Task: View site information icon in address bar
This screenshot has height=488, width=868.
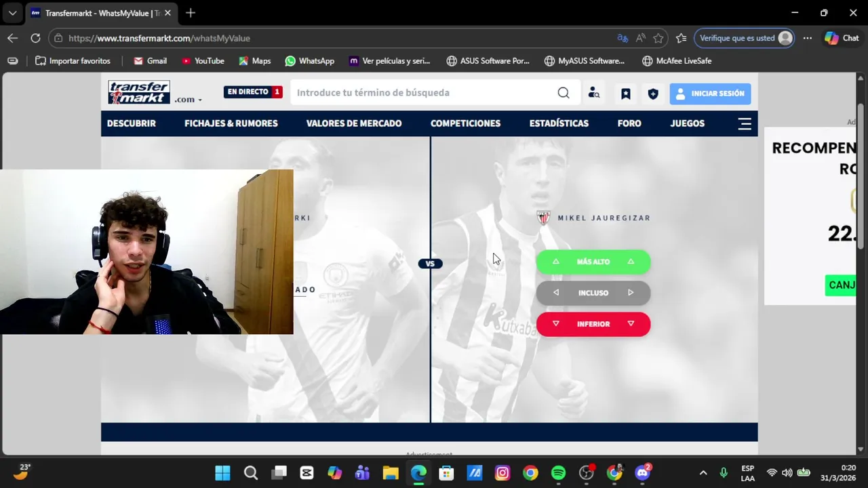Action: [x=58, y=38]
